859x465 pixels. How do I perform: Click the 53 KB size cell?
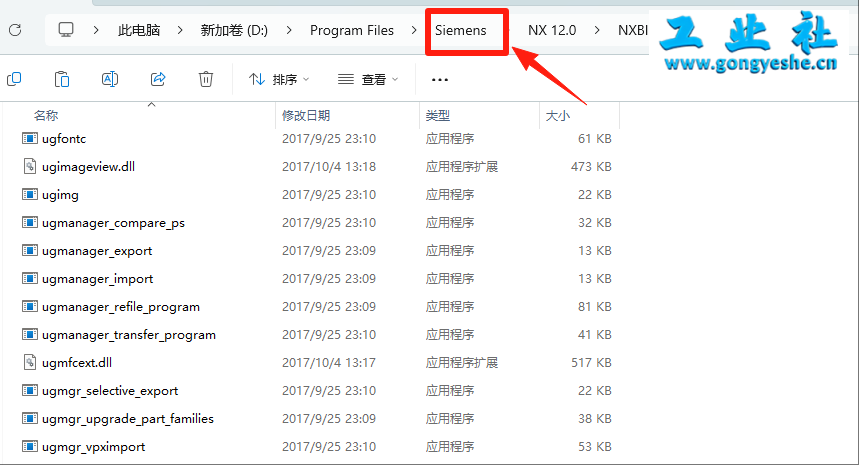click(x=594, y=447)
